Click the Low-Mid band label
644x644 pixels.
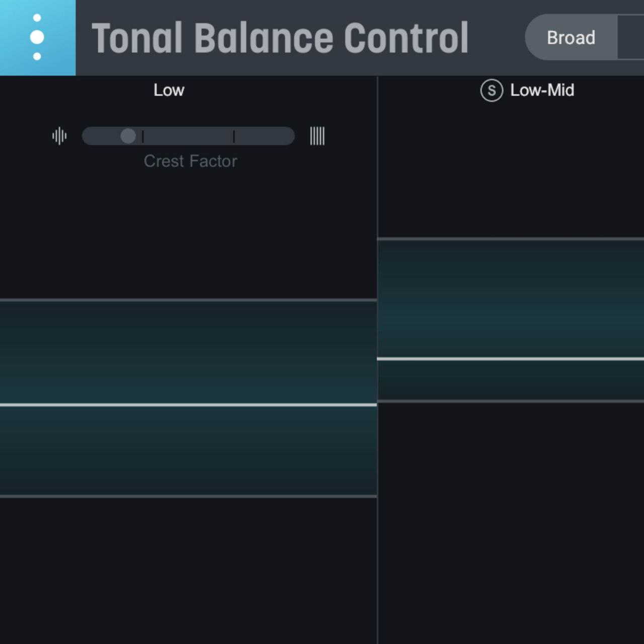542,90
